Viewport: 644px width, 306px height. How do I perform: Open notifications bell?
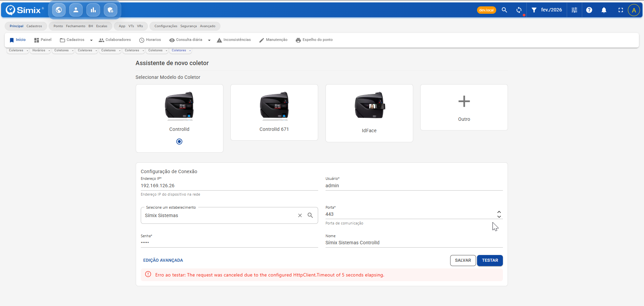(x=604, y=10)
